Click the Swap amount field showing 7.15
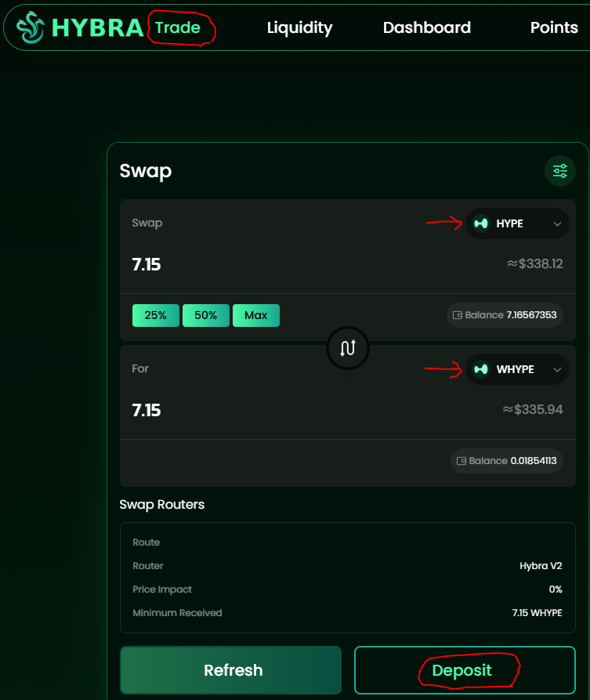 (147, 264)
